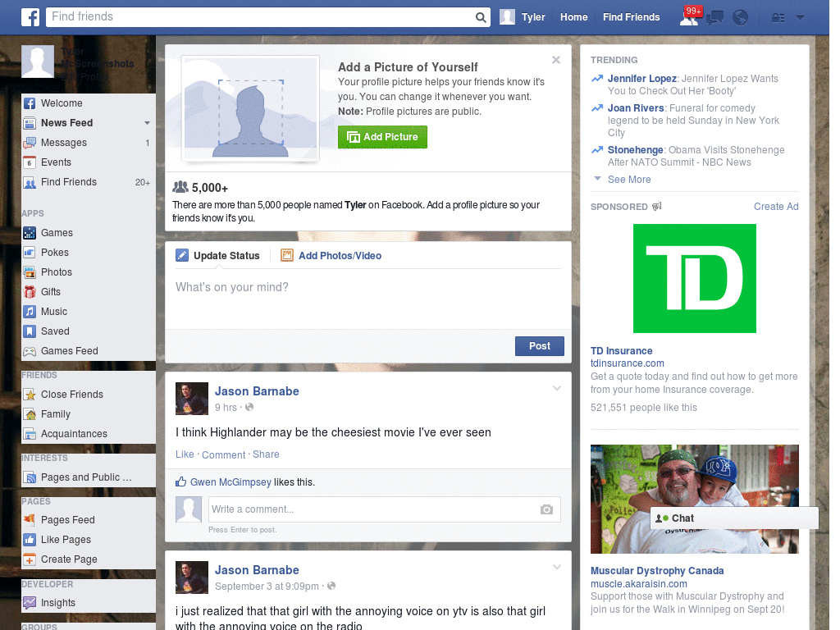Click the Create Page plus icon
Image resolution: width=840 pixels, height=630 pixels.
click(x=30, y=559)
